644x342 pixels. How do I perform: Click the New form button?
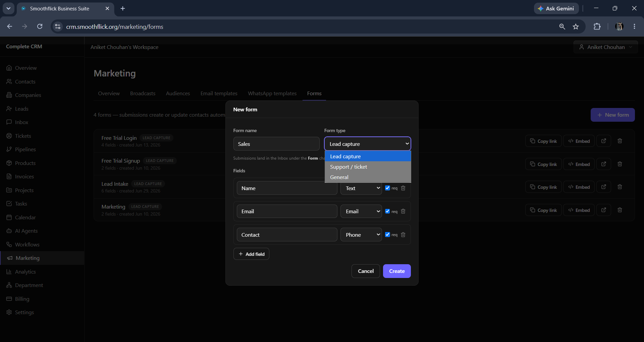612,115
